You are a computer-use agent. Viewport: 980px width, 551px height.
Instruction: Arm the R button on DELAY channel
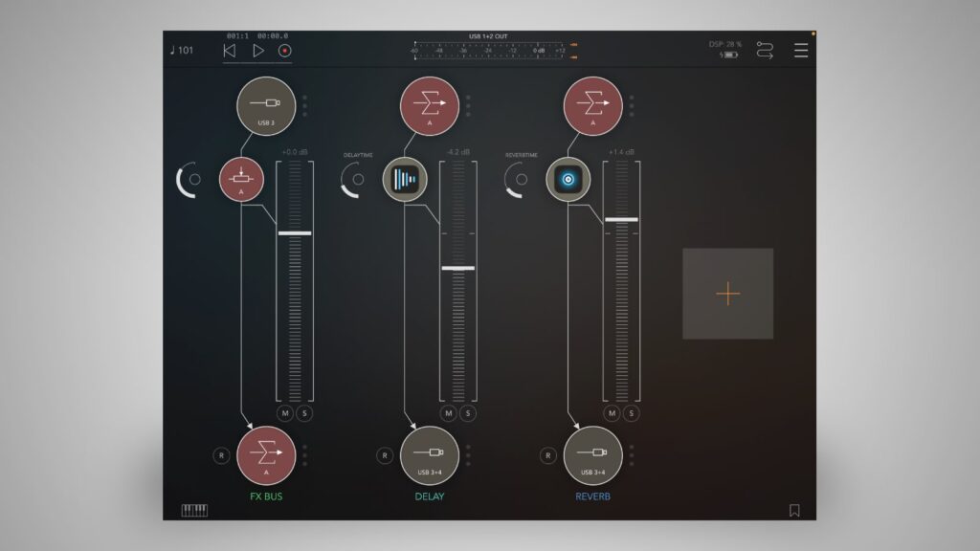point(385,455)
